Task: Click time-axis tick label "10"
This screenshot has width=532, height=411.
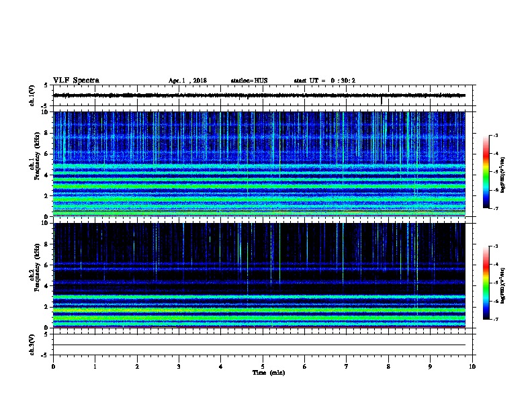Action: point(472,367)
